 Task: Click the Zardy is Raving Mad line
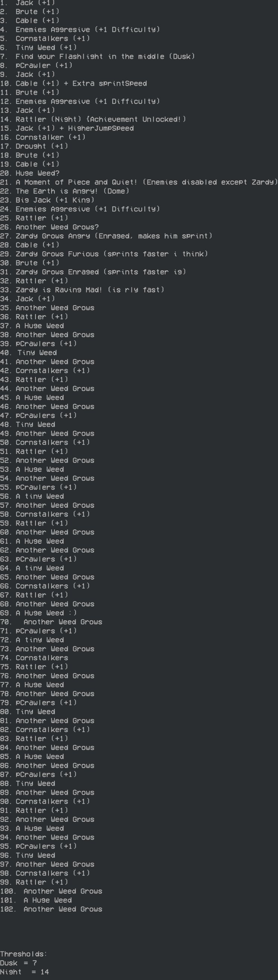point(82,290)
